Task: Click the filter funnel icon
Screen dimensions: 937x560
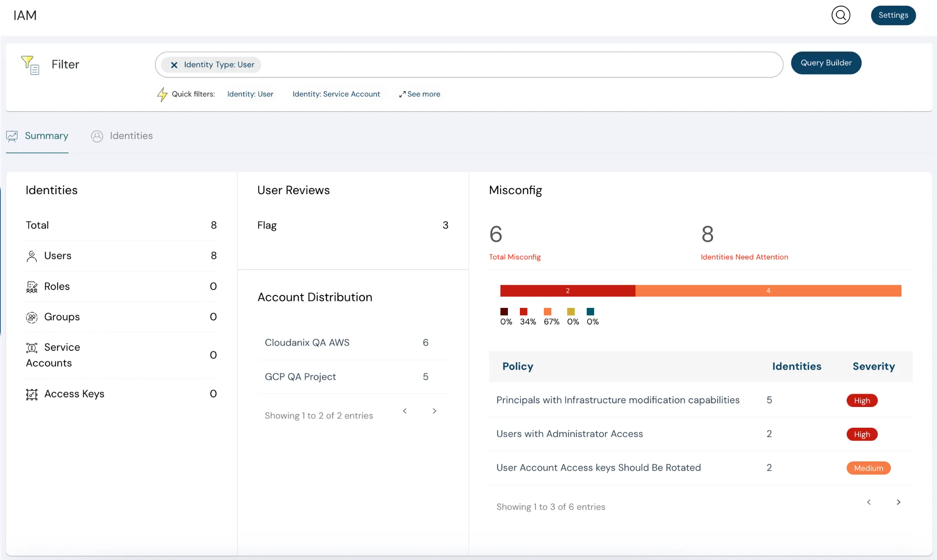Action: [29, 65]
